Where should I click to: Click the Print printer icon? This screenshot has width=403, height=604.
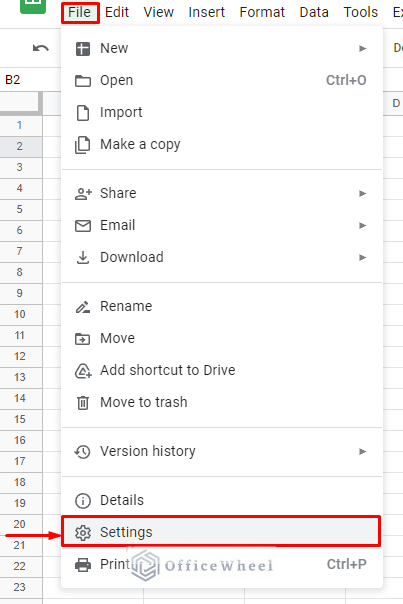[x=83, y=565]
